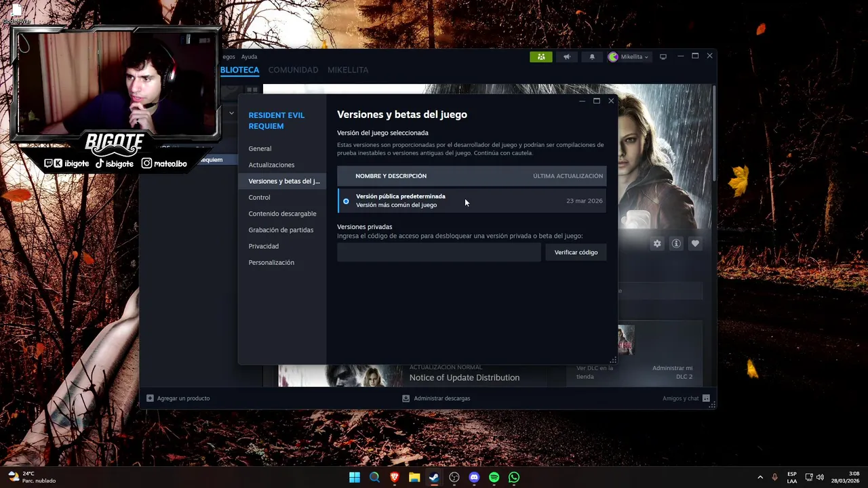Open Notice of Update Distribution news
868x488 pixels.
click(x=465, y=378)
